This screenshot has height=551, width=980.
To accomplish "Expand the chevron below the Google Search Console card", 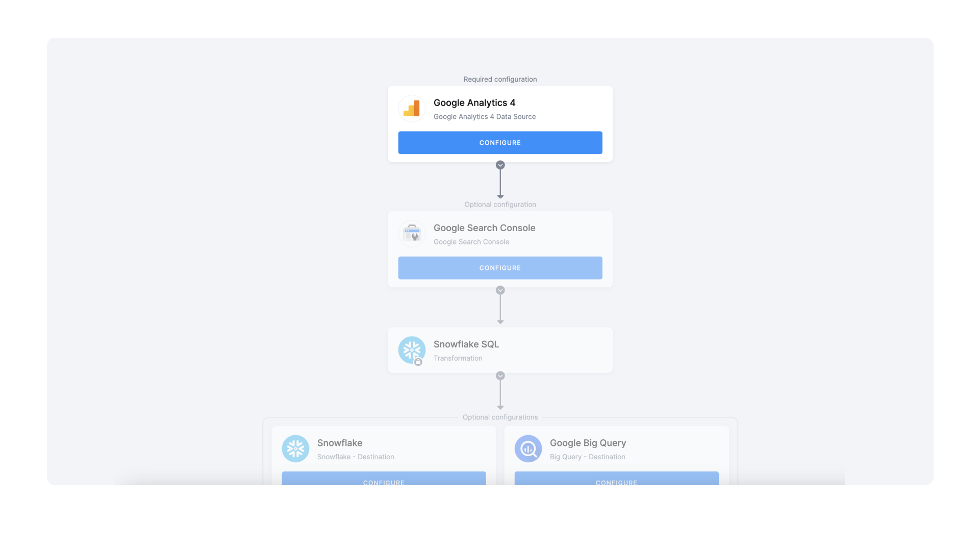I will pyautogui.click(x=500, y=290).
